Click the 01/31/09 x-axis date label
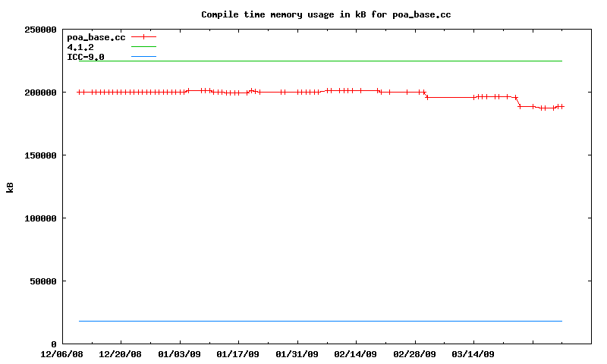Image resolution: width=607 pixels, height=364 pixels. 297,354
